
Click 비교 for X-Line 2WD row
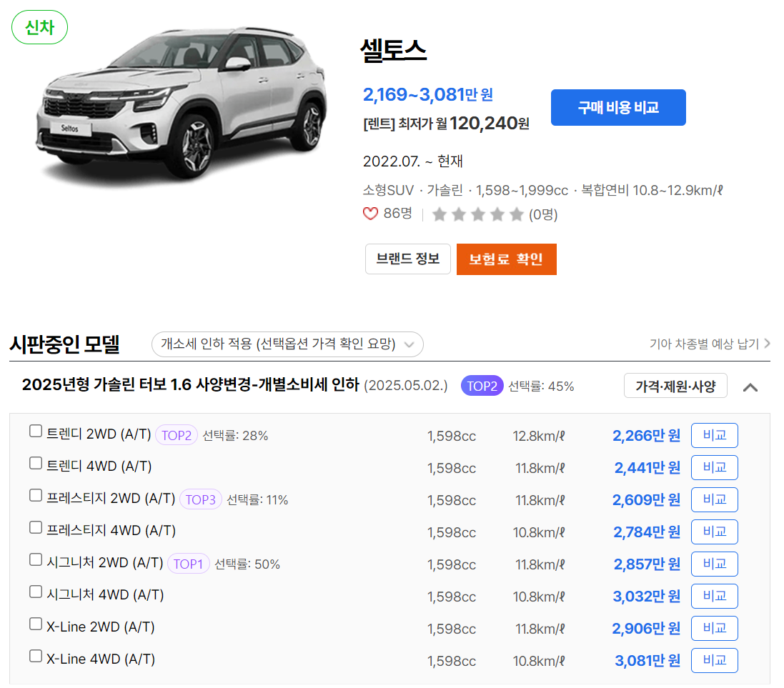coord(714,628)
